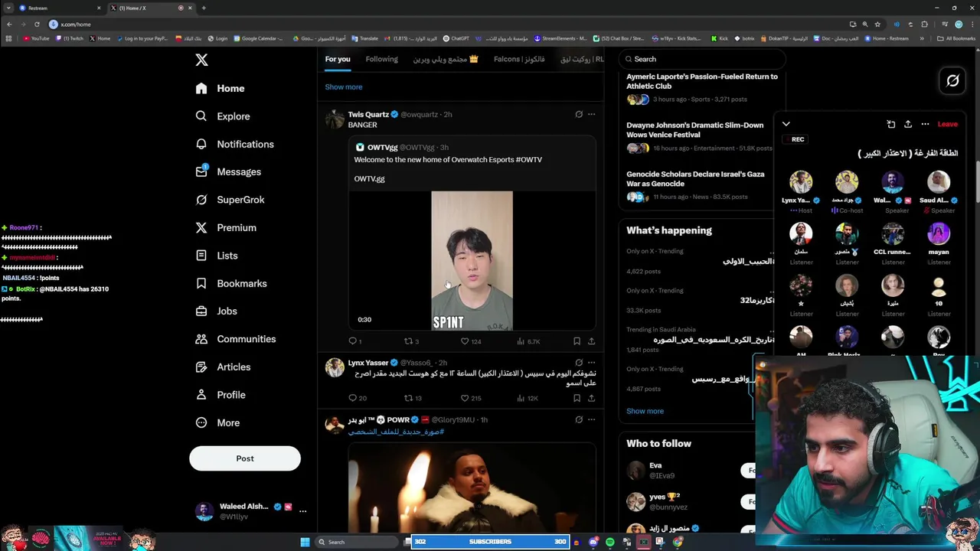Open Bookmarks in the sidebar
Screen dimensions: 980x551
[231, 284]
